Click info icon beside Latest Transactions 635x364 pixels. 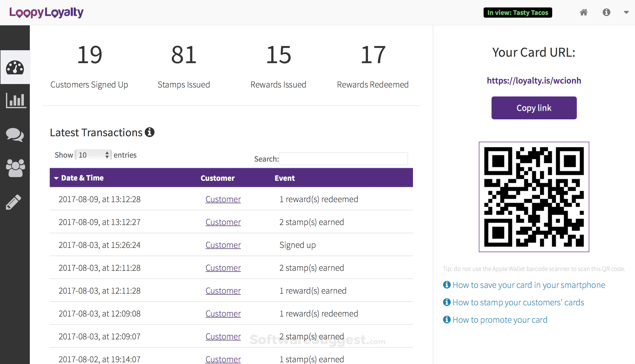point(149,132)
